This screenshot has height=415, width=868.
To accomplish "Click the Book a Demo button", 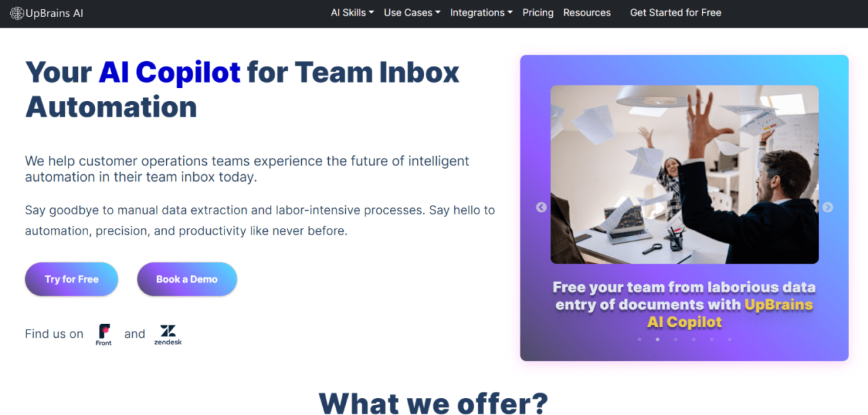I will click(x=186, y=279).
